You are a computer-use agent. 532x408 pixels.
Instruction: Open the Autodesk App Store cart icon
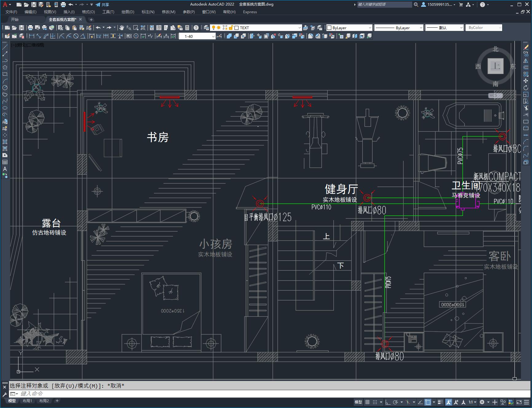pos(461,5)
